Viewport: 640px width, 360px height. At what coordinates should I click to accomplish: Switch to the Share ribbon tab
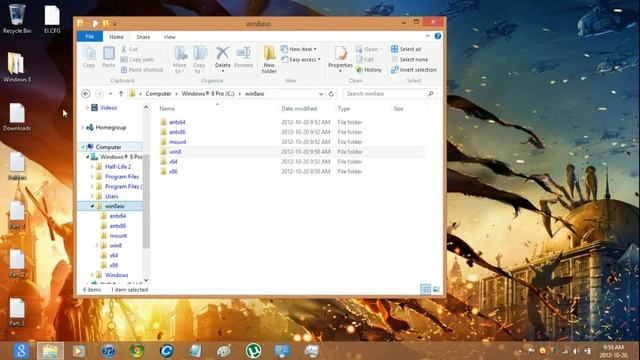pyautogui.click(x=143, y=37)
